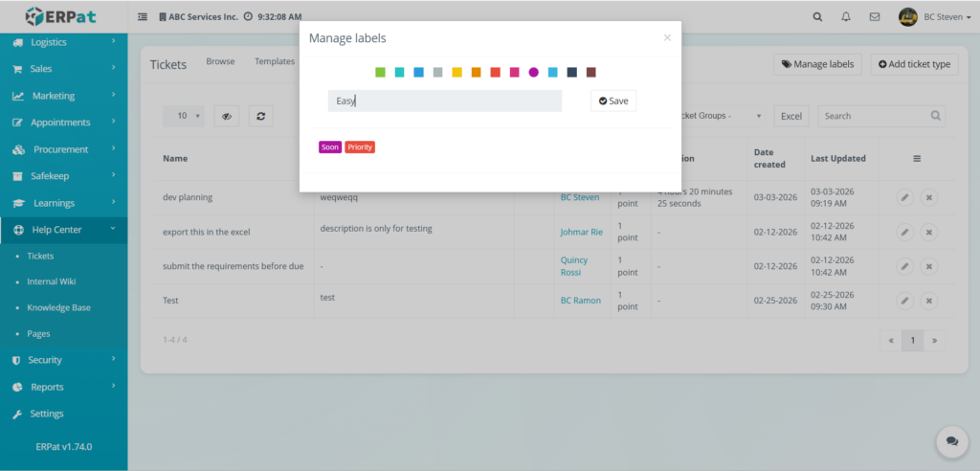Viewport: 980px width, 471px height.
Task: Choose the red label color swatch
Action: point(495,73)
